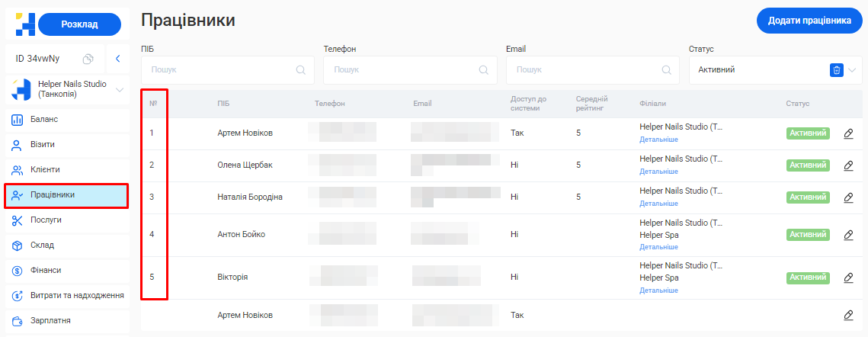Click the ПІБ search field
Viewport: 868px width, 337px height.
[x=221, y=70]
